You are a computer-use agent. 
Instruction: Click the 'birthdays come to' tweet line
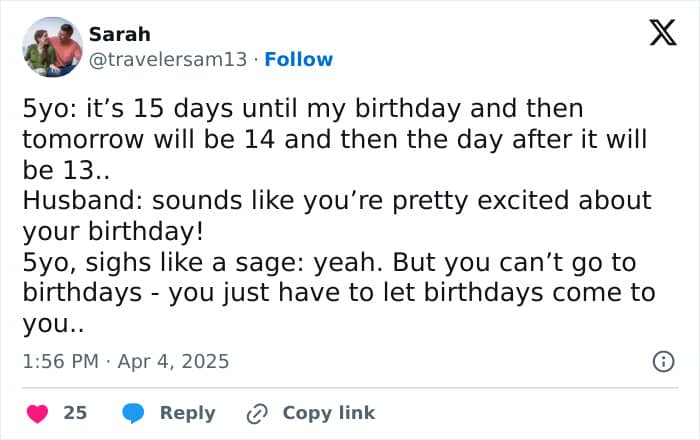[339, 293]
